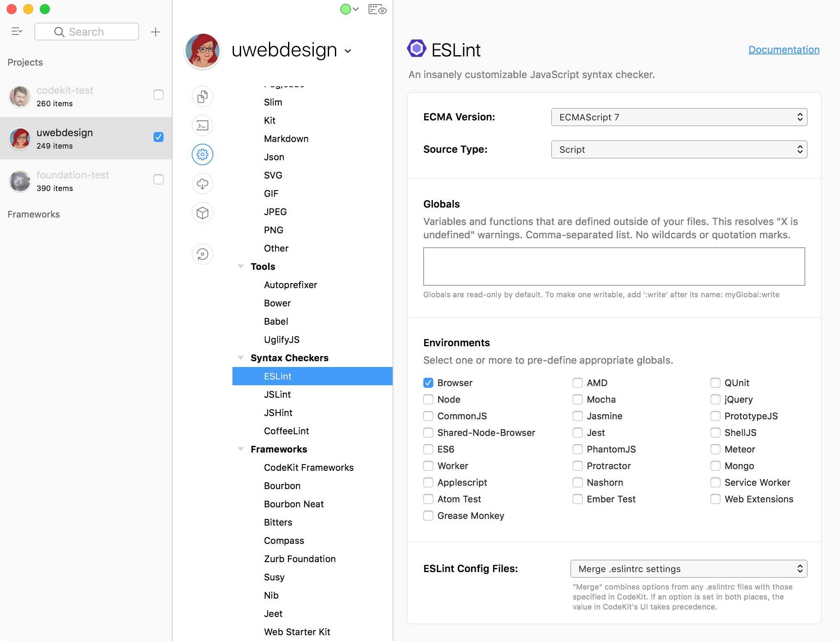Open the packages cube icon

pos(203,213)
